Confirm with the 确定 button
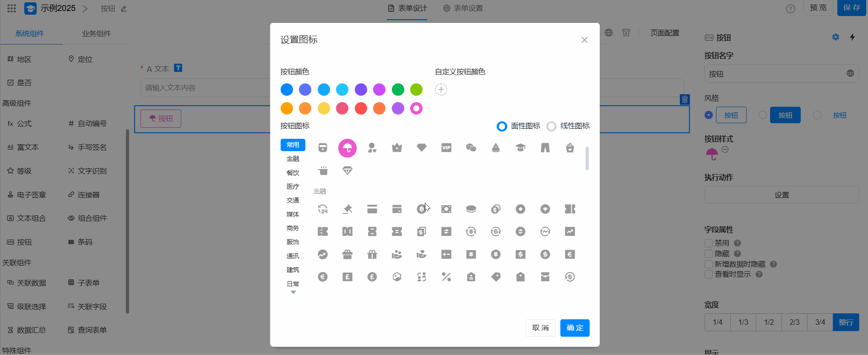This screenshot has height=355, width=868. point(575,328)
